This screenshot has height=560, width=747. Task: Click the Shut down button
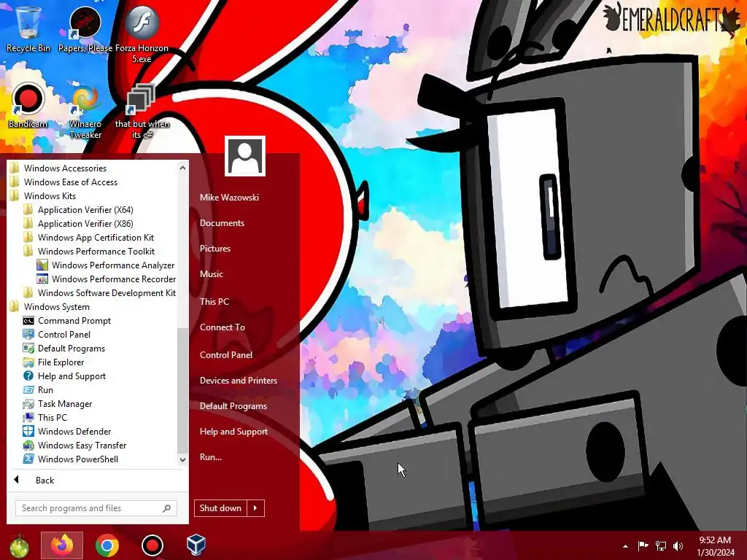tap(220, 508)
